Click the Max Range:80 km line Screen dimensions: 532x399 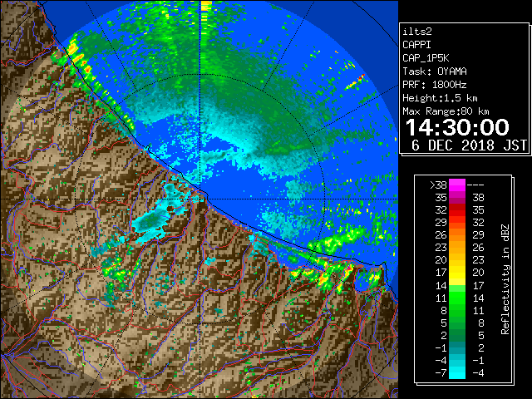446,111
